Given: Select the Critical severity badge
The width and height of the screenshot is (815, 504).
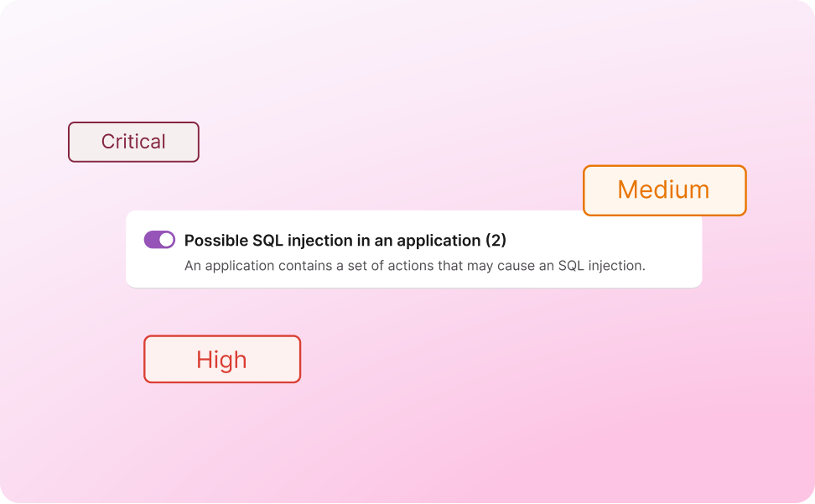Looking at the screenshot, I should point(132,141).
